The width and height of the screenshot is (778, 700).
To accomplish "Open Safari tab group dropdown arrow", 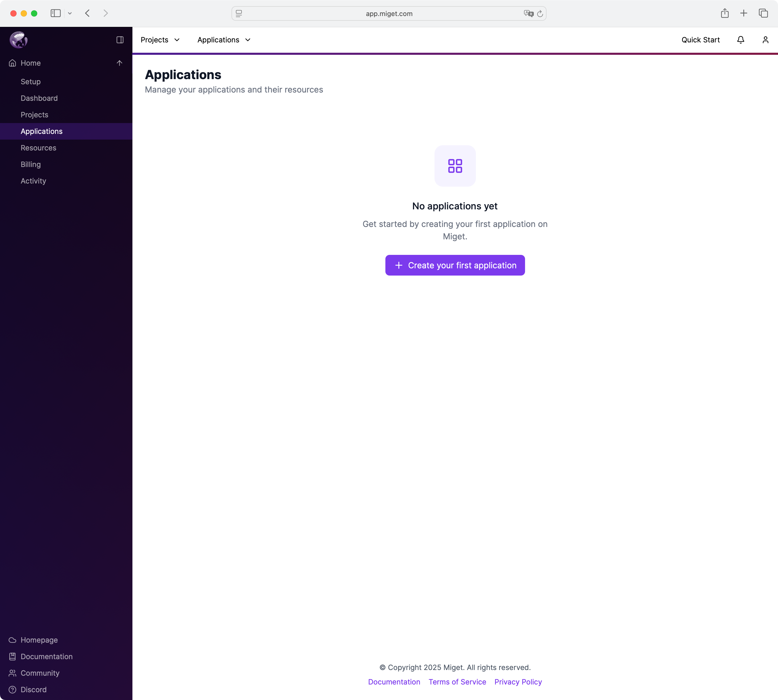I will point(70,13).
